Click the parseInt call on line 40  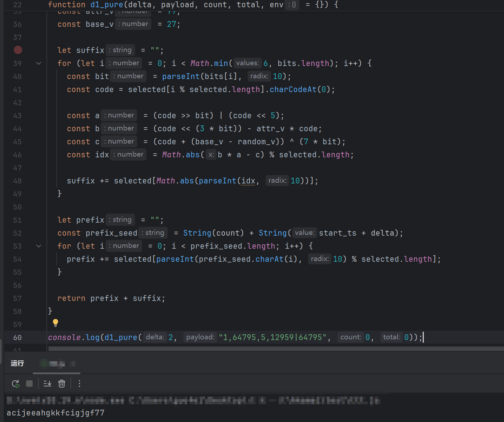(x=181, y=76)
